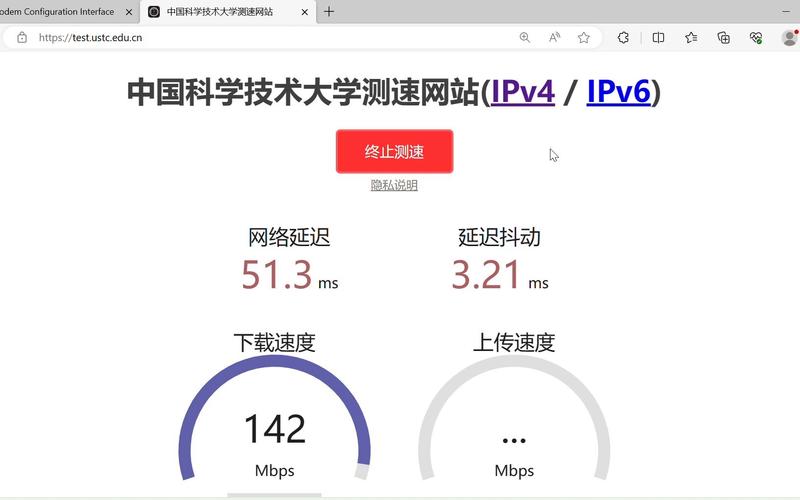Click the 上传速度 label
The height and width of the screenshot is (500, 800).
pyautogui.click(x=514, y=342)
